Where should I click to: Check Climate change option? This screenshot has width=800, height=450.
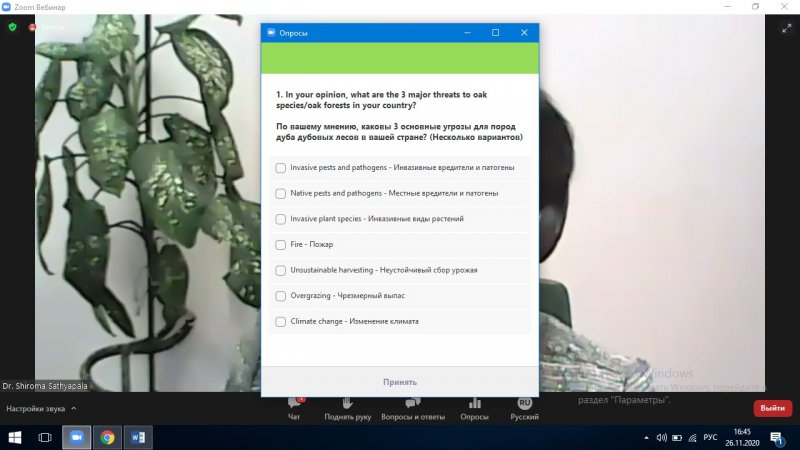(x=281, y=321)
